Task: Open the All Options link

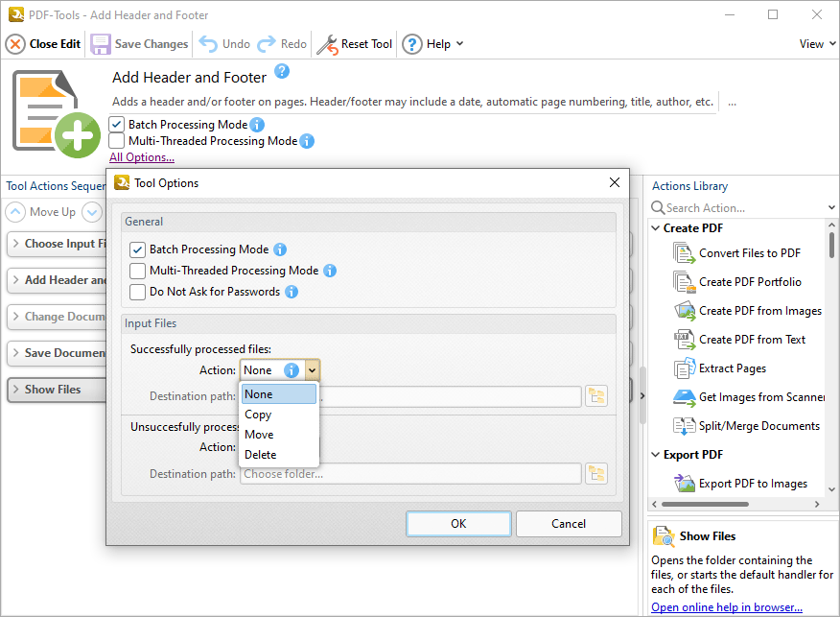Action: (x=142, y=157)
